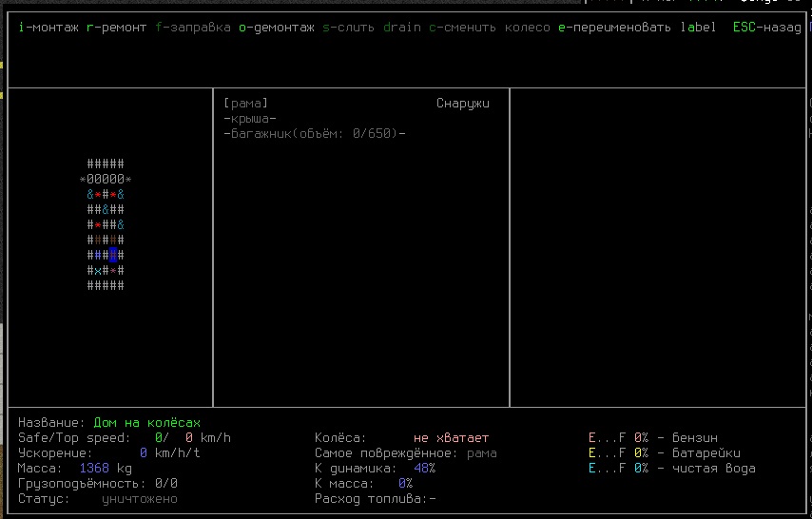Click the Ускорение 0 km/h/t line
This screenshot has width=812, height=519.
[108, 453]
